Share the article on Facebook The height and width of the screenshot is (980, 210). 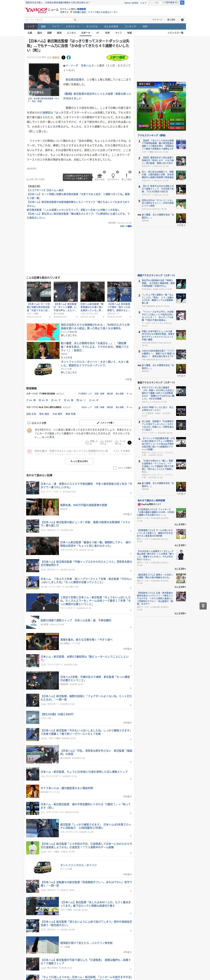pos(69,57)
